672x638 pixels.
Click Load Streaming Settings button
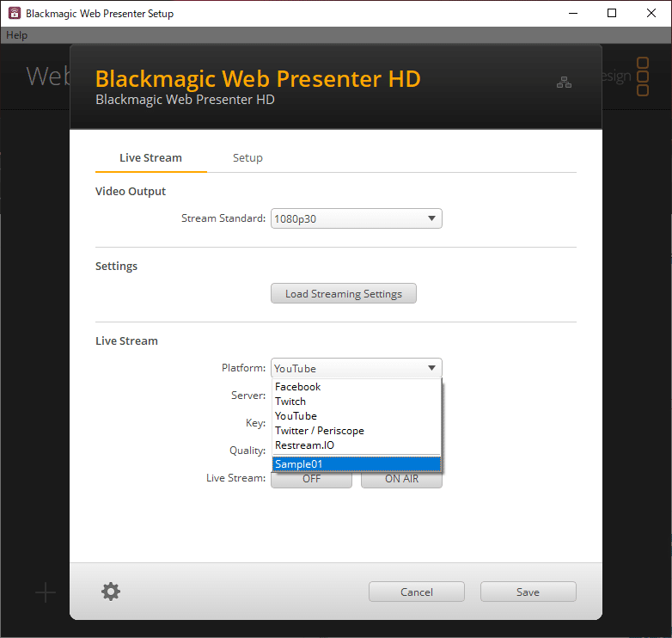[x=343, y=294]
